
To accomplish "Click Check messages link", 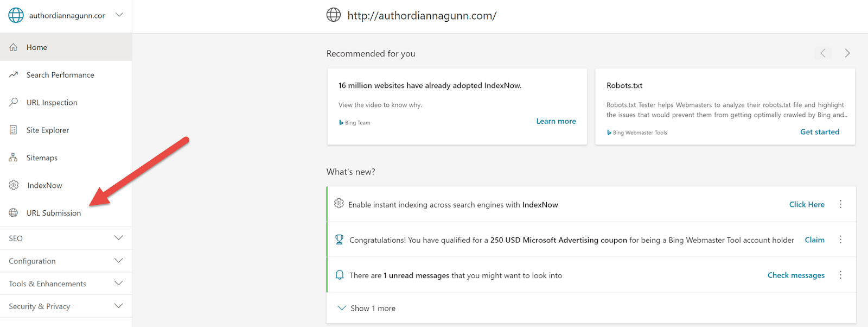I will [x=796, y=275].
